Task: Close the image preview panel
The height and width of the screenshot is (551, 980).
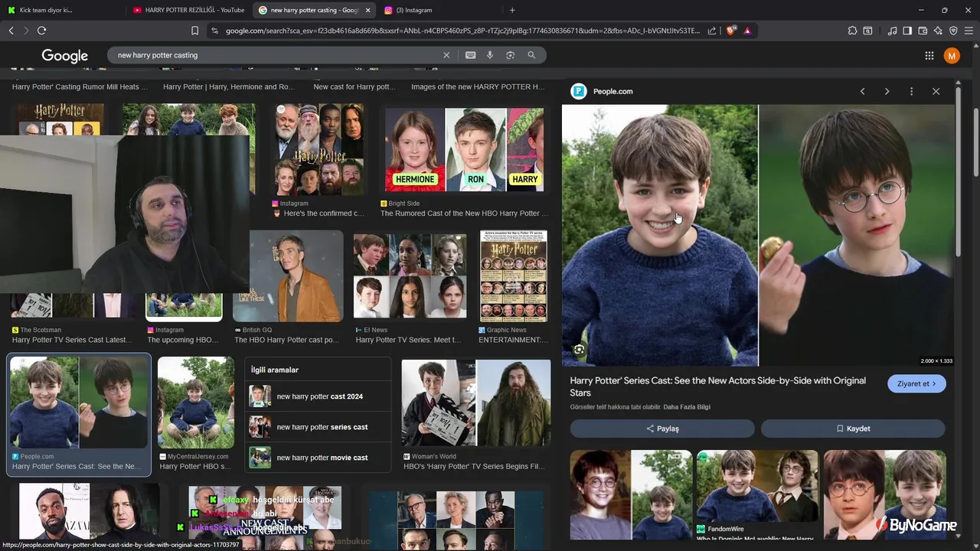Action: tap(936, 91)
